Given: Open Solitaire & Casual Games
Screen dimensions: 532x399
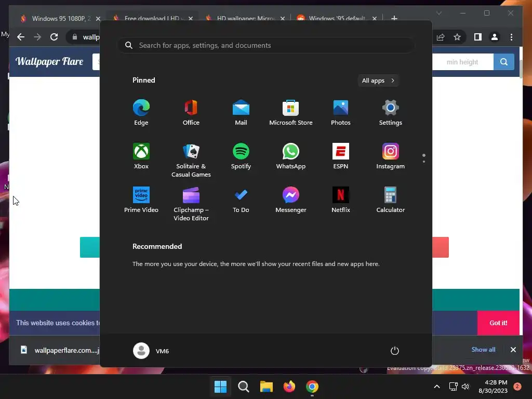Looking at the screenshot, I should pos(191,160).
